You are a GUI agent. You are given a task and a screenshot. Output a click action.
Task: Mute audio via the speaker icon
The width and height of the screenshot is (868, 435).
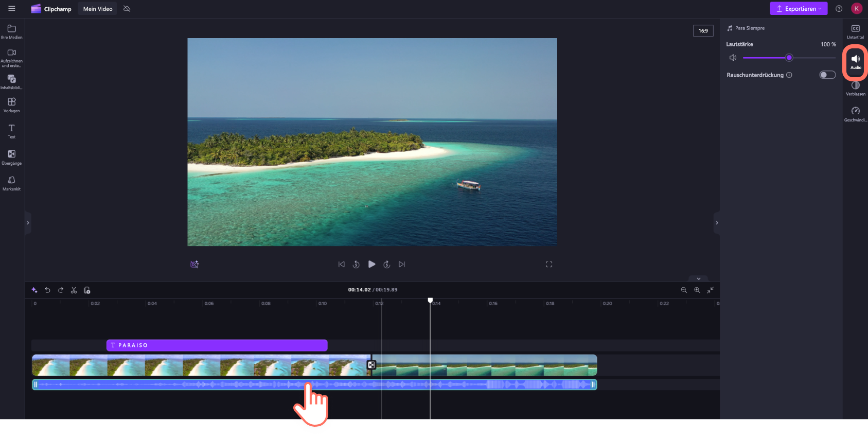[x=733, y=58]
